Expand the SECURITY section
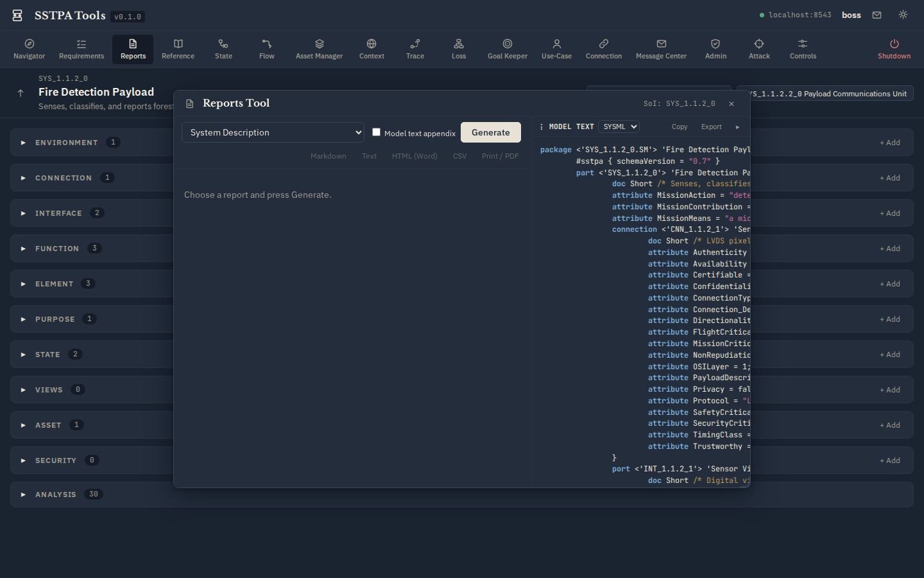This screenshot has height=578, width=924. pyautogui.click(x=23, y=460)
